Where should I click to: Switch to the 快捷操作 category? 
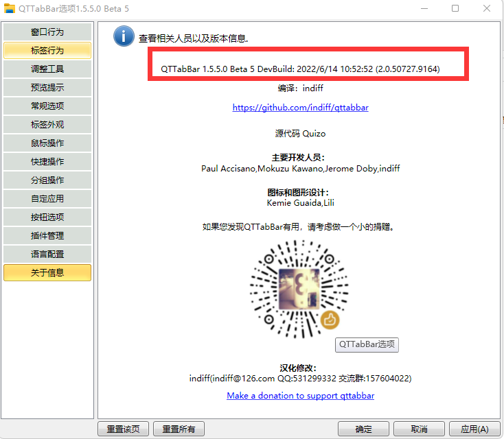pos(47,161)
